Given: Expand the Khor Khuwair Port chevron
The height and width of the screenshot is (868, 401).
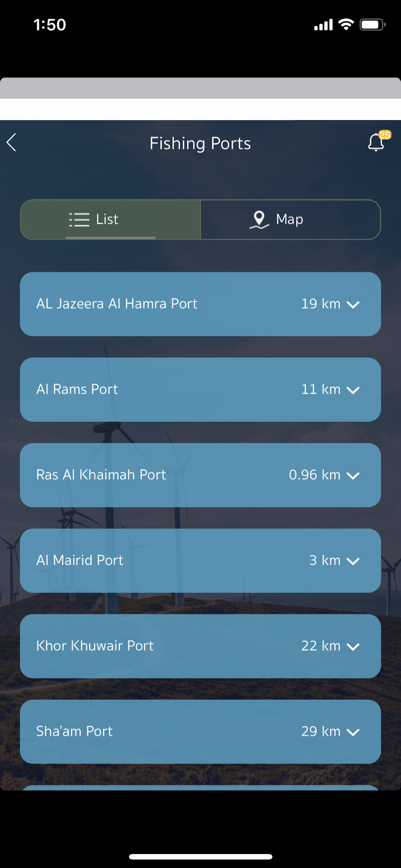Looking at the screenshot, I should pyautogui.click(x=353, y=646).
